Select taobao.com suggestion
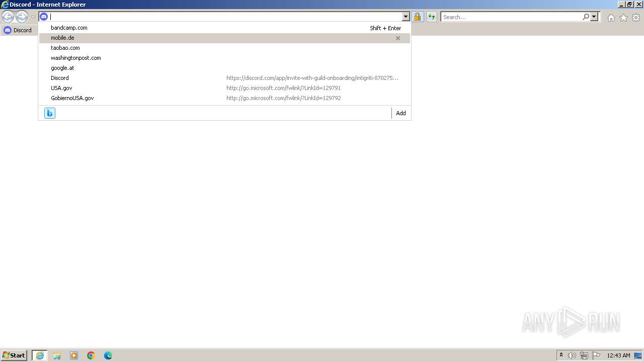Screen dimensions: 644x362 tap(224, 48)
